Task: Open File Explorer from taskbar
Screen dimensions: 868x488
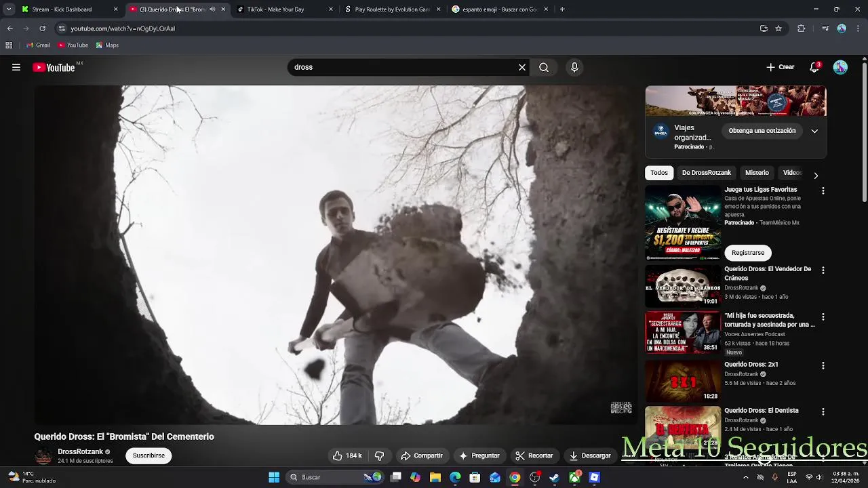Action: (435, 477)
